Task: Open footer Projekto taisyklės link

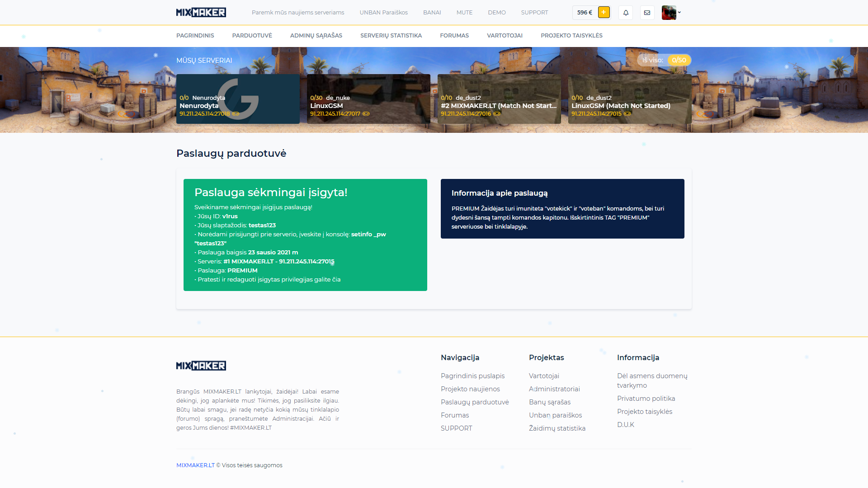Action: pos(645,412)
